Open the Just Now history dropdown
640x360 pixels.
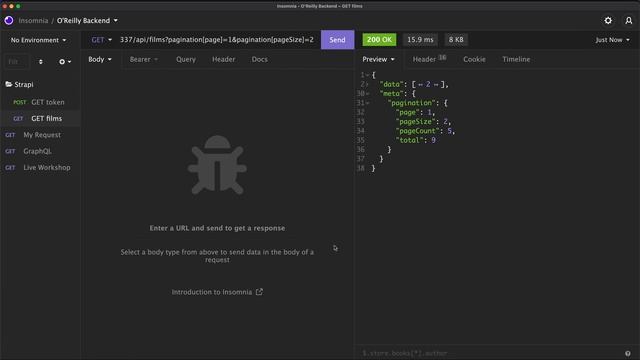point(612,40)
